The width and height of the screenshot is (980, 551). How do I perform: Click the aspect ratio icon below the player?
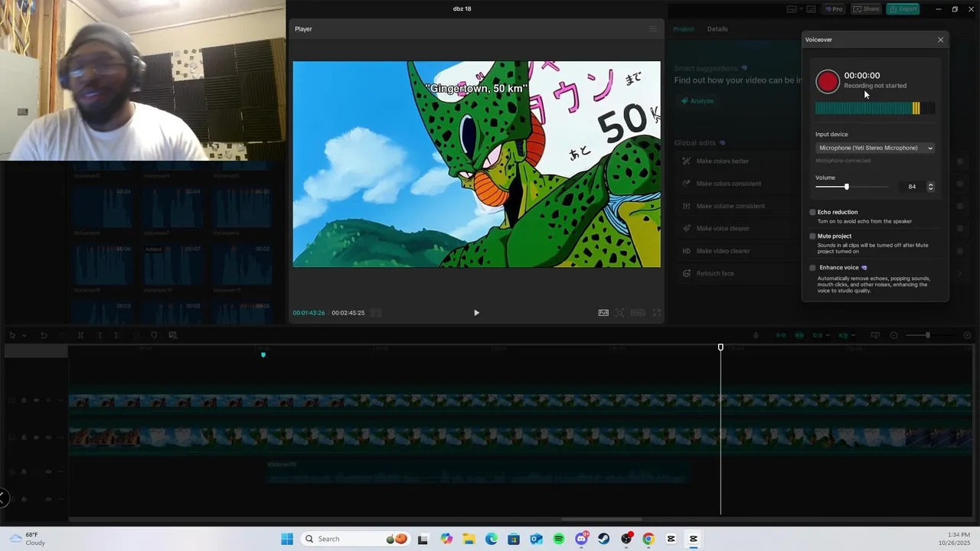coord(637,312)
